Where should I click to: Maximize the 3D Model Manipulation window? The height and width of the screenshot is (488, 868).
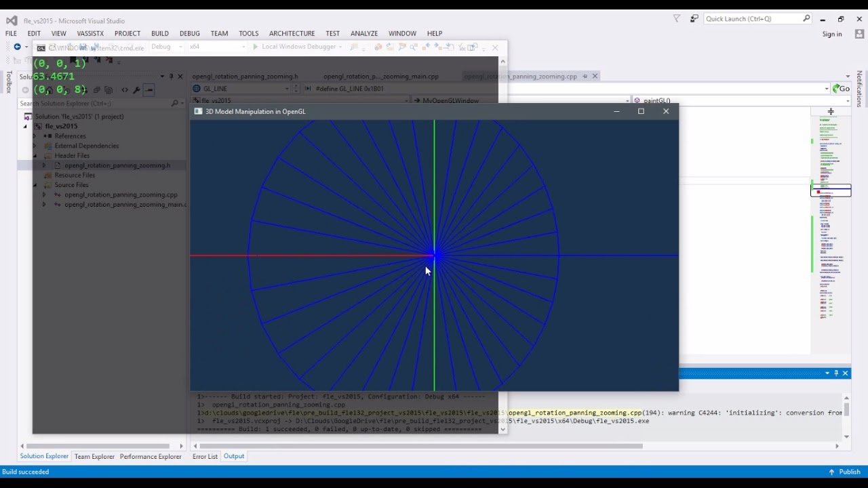[641, 111]
